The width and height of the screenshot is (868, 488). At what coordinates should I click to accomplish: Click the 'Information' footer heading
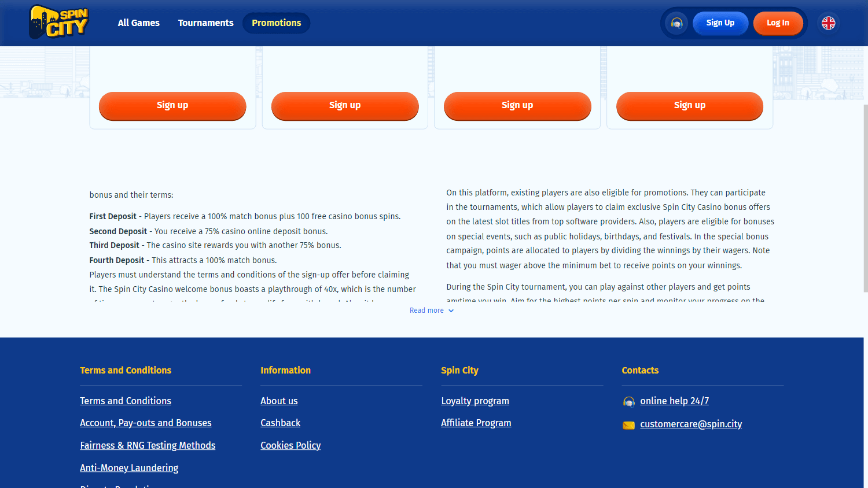tap(285, 370)
